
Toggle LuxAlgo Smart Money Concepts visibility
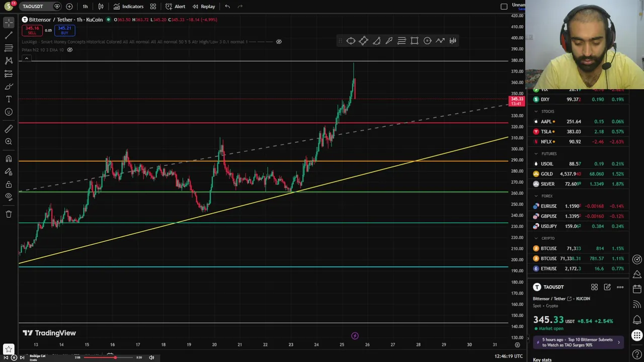click(x=279, y=42)
